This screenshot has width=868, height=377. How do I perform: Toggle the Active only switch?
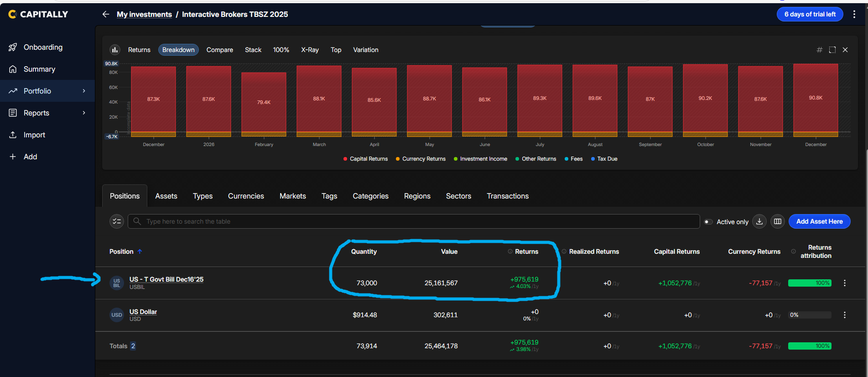tap(708, 222)
